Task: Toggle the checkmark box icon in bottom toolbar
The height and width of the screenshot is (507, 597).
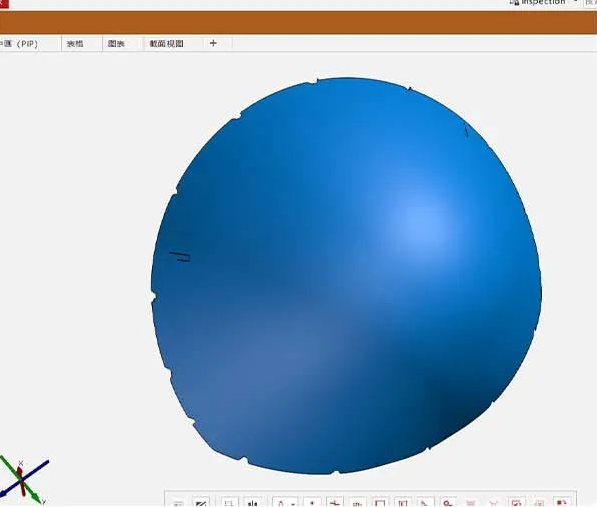Action: point(516,502)
